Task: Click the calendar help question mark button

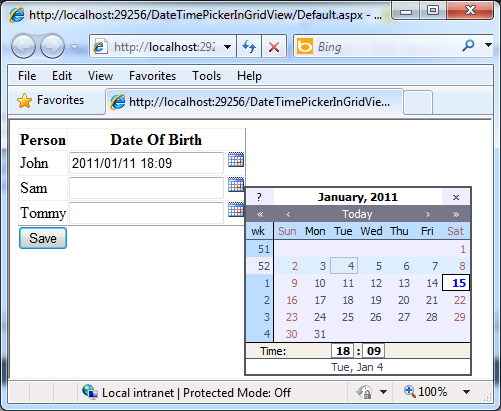Action: 260,197
